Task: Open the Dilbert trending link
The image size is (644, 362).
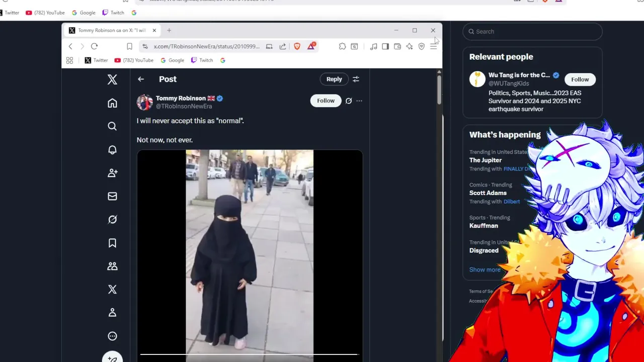Action: (512, 202)
